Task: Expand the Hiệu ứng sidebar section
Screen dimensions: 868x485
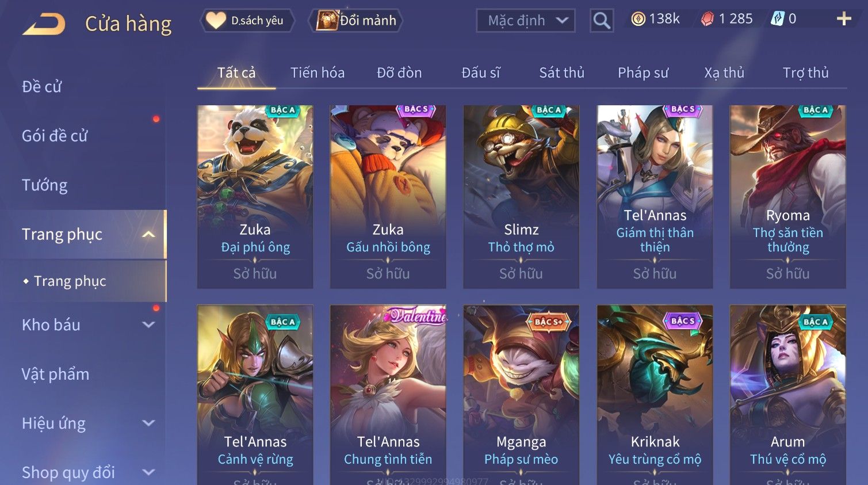Action: tap(148, 423)
